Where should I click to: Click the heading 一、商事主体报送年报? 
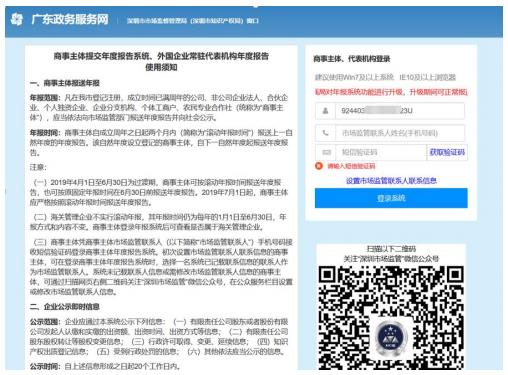pos(65,83)
